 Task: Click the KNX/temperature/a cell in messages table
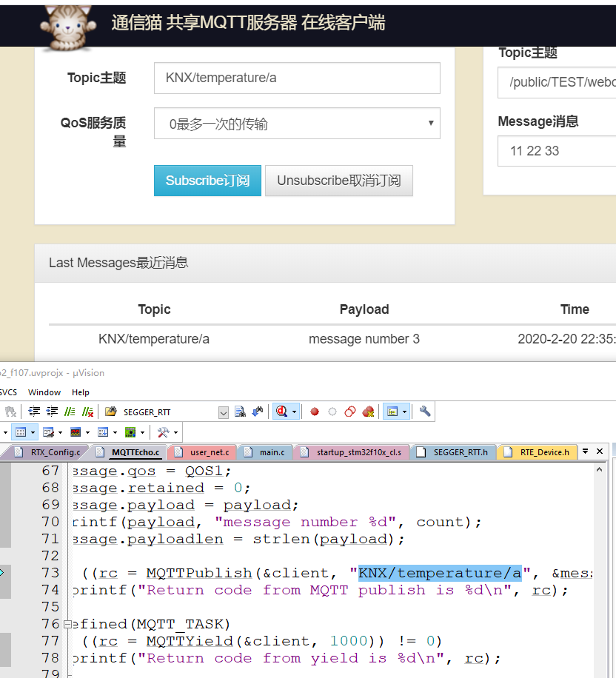pyautogui.click(x=154, y=339)
